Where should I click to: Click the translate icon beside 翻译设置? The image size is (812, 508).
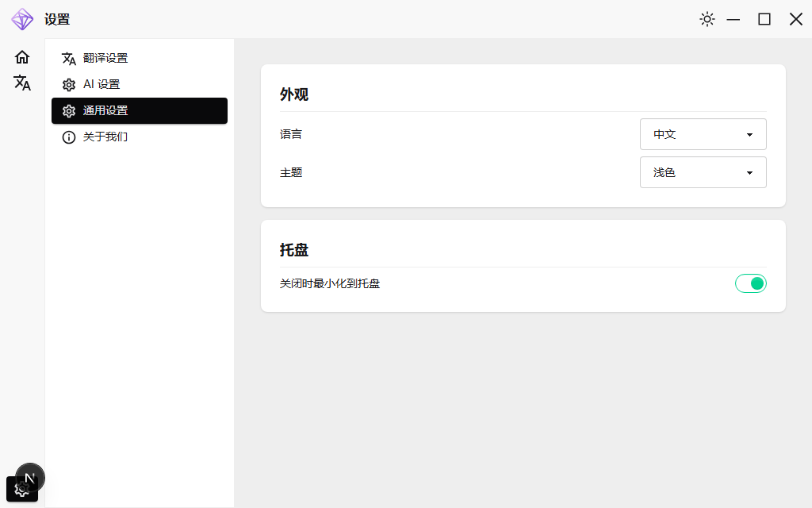[x=69, y=59]
